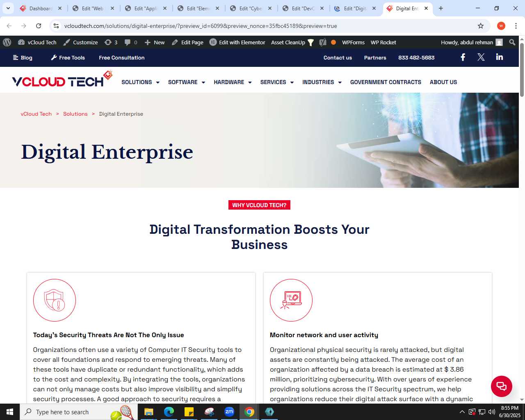
Task: Click the vCloud Tech logo
Action: 62,79
